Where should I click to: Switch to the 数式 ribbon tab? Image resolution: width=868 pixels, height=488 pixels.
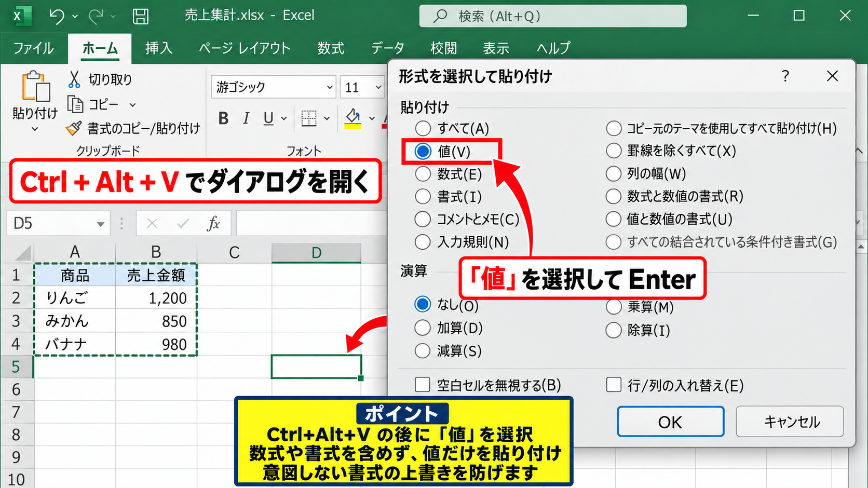[331, 48]
